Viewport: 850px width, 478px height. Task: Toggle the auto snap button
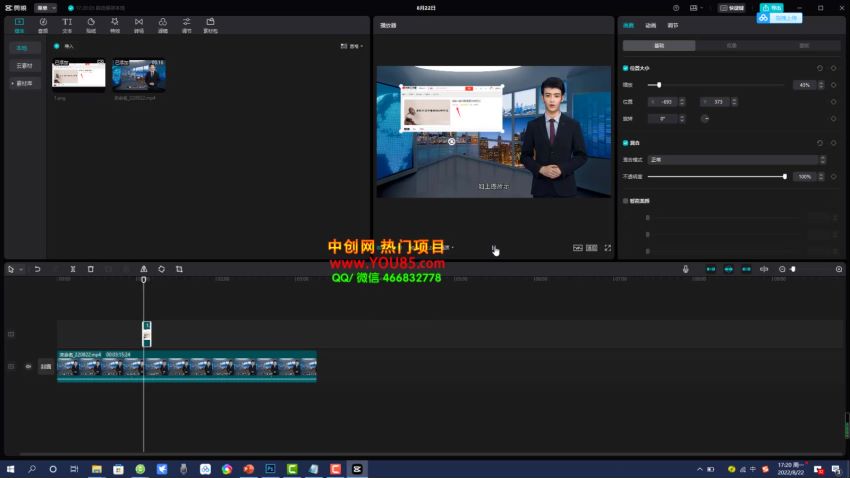point(729,269)
